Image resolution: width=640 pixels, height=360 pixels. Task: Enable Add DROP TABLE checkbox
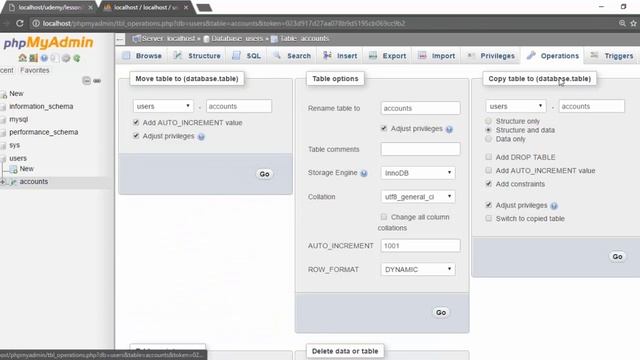click(x=489, y=157)
